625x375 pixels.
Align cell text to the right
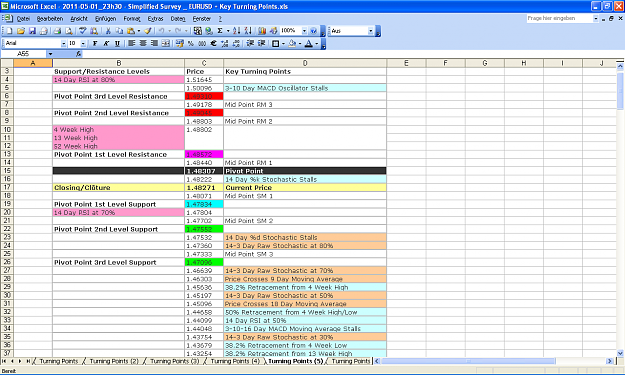click(154, 43)
